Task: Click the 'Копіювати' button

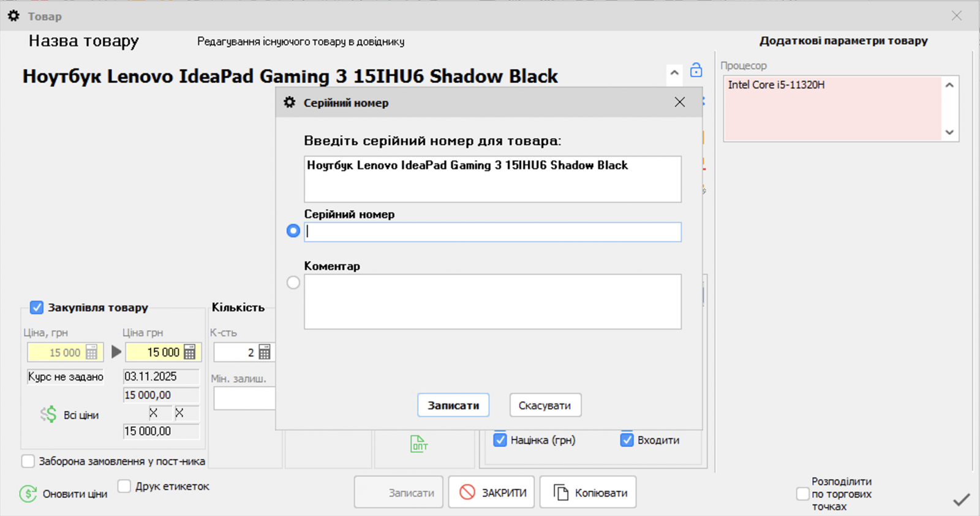Action: (588, 493)
